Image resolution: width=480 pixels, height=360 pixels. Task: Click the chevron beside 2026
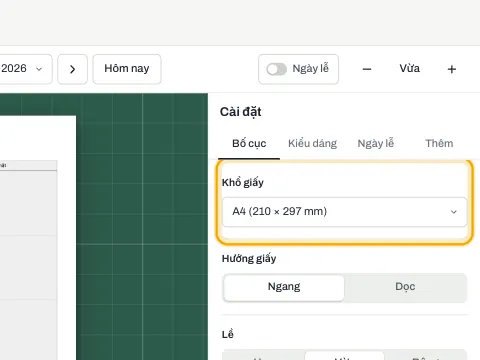(39, 69)
